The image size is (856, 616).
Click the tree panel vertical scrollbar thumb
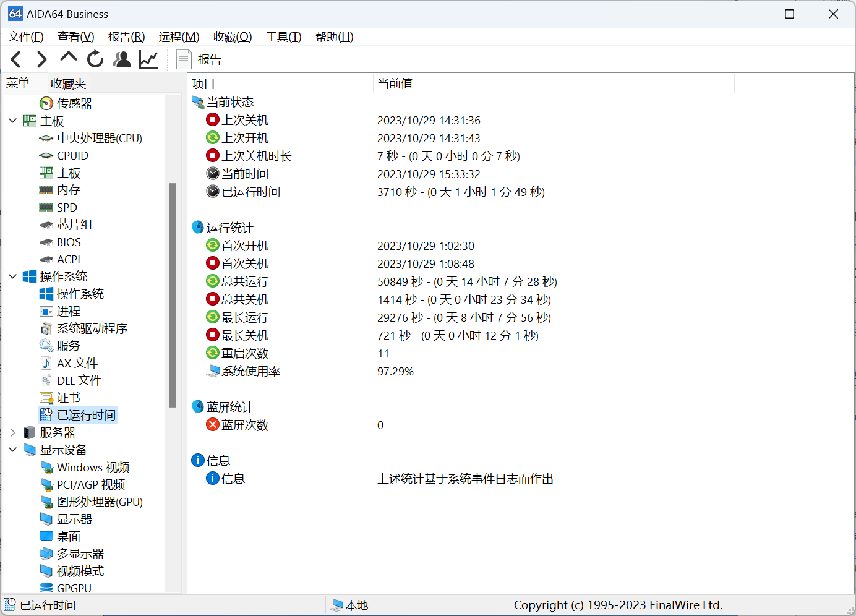(173, 295)
